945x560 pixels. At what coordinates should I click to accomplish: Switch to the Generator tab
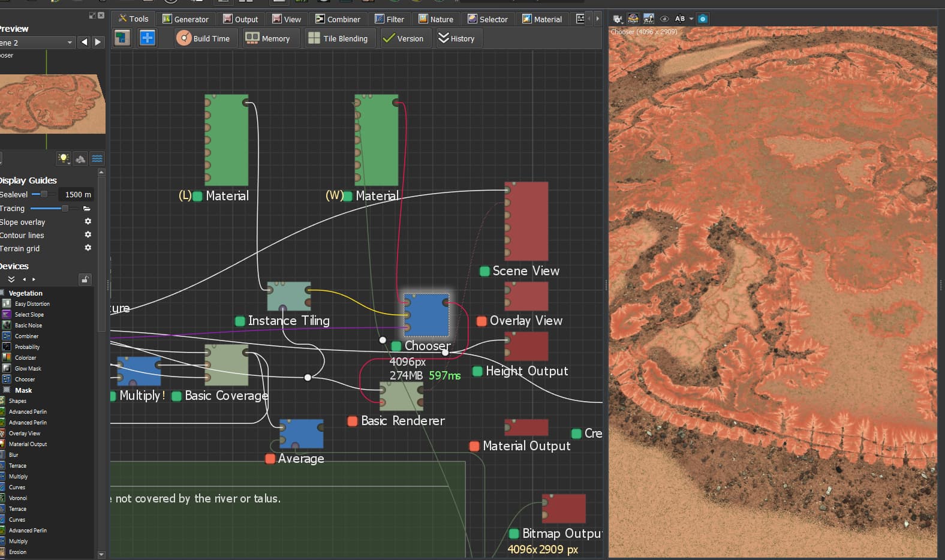pos(185,19)
